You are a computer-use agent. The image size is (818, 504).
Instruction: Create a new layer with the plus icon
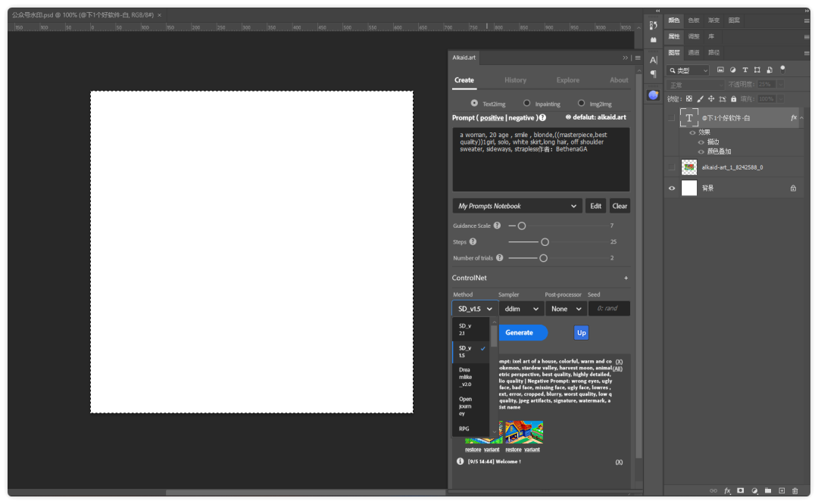coord(782,490)
